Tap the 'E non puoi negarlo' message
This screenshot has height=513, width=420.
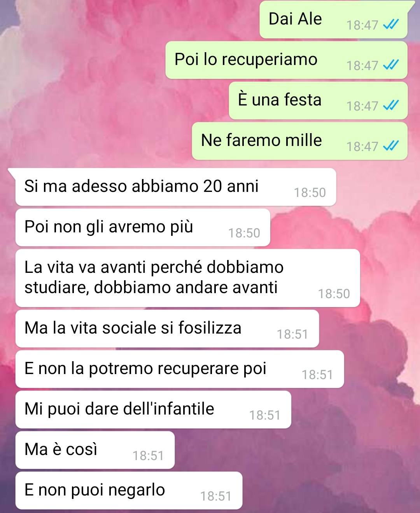click(x=129, y=490)
